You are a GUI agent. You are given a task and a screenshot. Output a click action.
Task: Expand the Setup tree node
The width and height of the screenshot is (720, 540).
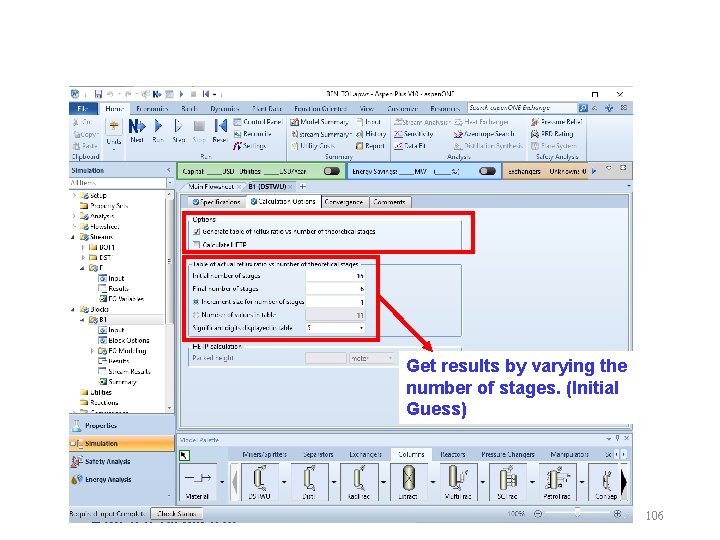click(73, 196)
